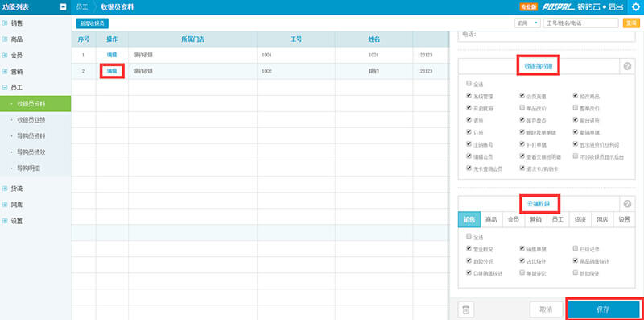Uncheck the 前台退货 permission
Image resolution: width=644 pixels, height=320 pixels.
click(576, 120)
